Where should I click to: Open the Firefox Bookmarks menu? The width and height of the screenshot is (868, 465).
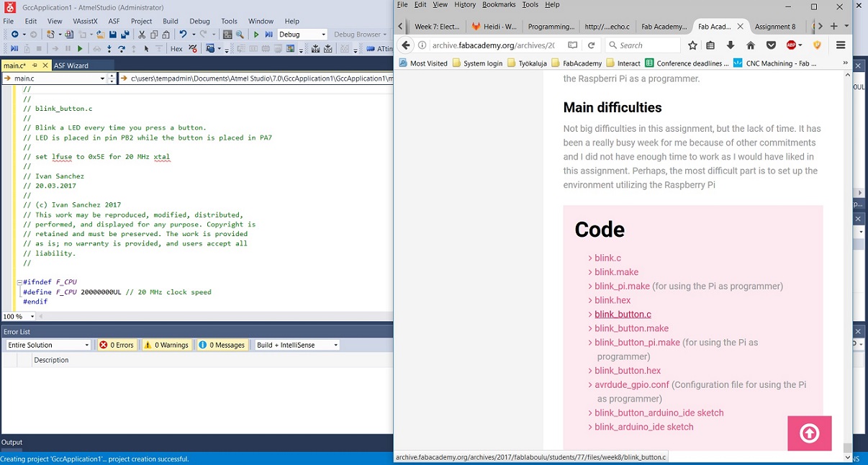(x=499, y=4)
